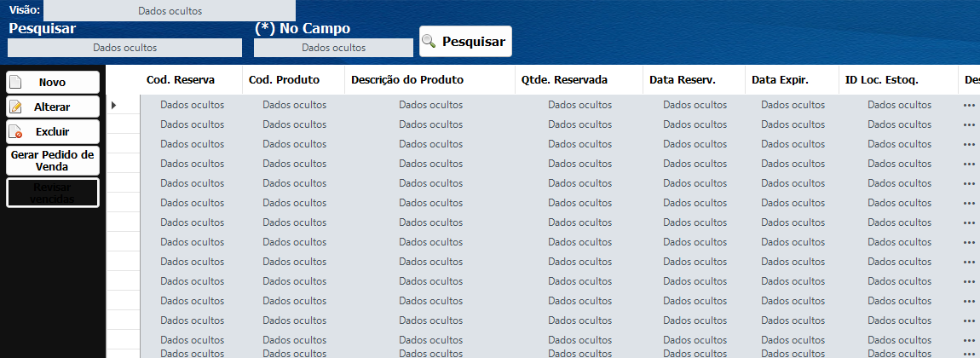Click the delete page icon on Excluir
The height and width of the screenshot is (358, 980).
[x=16, y=132]
